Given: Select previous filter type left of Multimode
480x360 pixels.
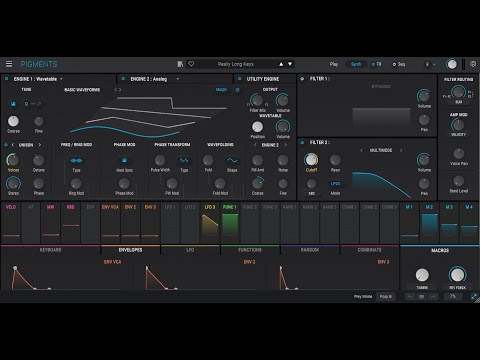Looking at the screenshot, I should pos(361,150).
